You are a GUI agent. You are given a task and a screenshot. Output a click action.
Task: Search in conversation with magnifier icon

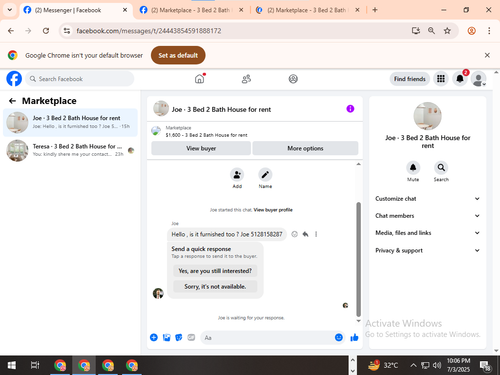coord(441,167)
